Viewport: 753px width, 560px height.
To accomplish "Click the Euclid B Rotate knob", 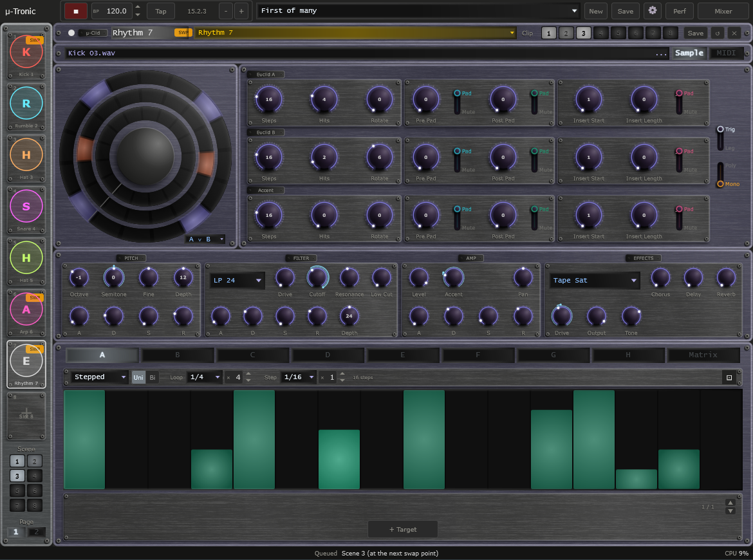I will tap(379, 157).
